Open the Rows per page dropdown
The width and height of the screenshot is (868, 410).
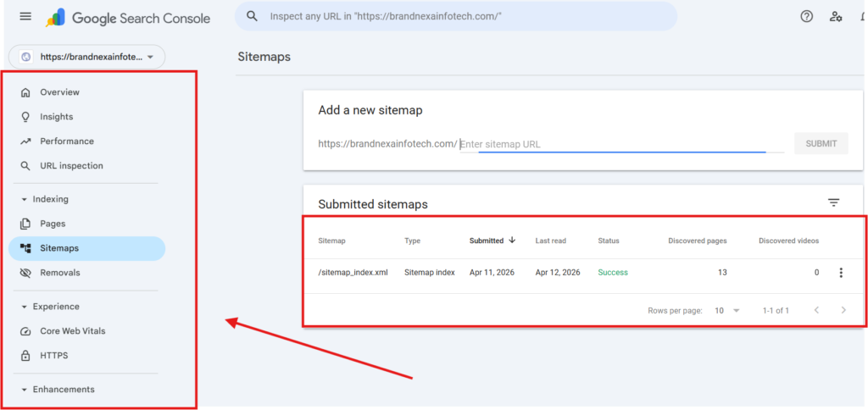tap(726, 311)
